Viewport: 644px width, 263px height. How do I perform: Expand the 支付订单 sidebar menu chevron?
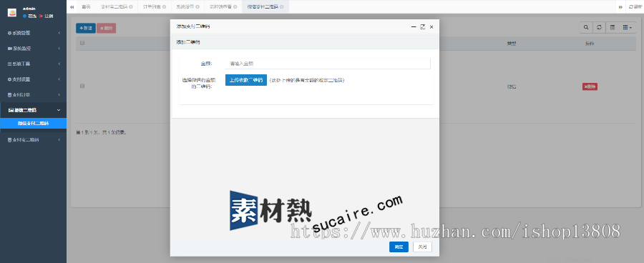59,95
